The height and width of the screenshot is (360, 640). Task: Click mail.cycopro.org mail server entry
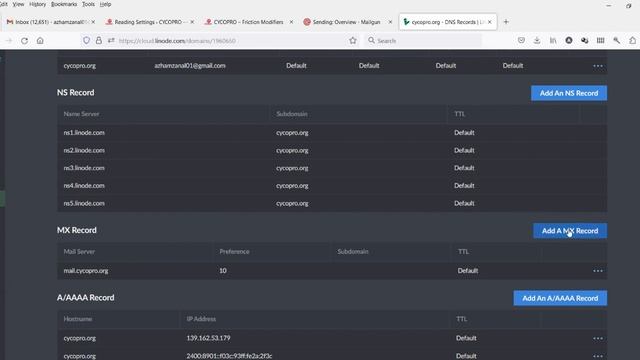(86, 271)
